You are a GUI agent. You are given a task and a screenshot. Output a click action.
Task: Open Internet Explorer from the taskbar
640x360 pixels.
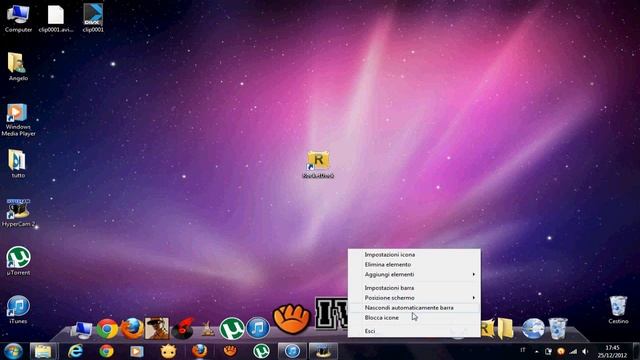pyautogui.click(x=76, y=351)
